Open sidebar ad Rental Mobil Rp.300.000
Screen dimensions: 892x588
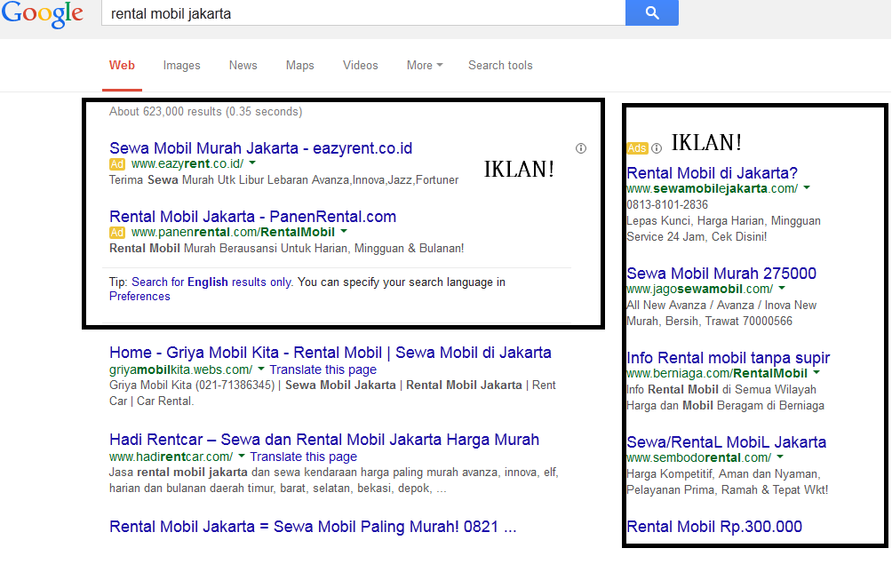(x=714, y=527)
